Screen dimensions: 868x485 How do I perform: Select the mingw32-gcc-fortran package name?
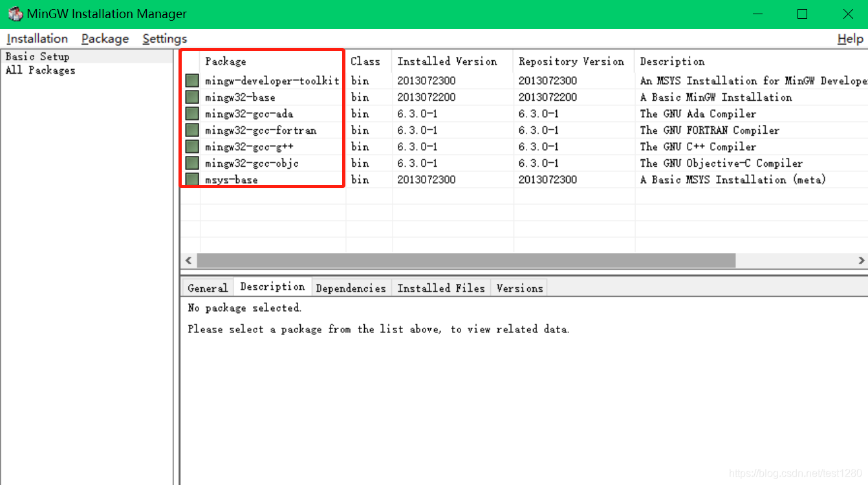click(x=261, y=130)
